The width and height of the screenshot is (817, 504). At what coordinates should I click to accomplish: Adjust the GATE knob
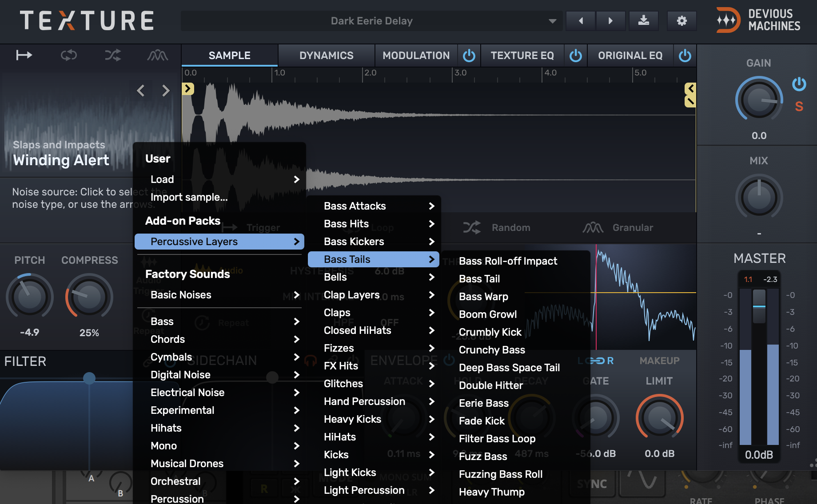coord(595,417)
